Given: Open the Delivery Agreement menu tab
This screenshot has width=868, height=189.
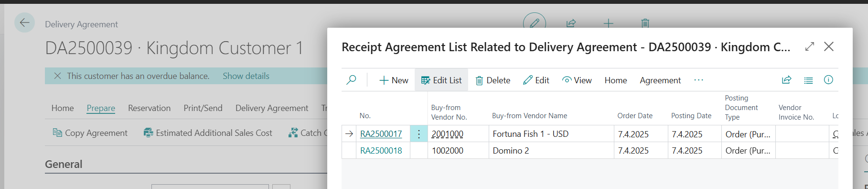Looking at the screenshot, I should 272,108.
